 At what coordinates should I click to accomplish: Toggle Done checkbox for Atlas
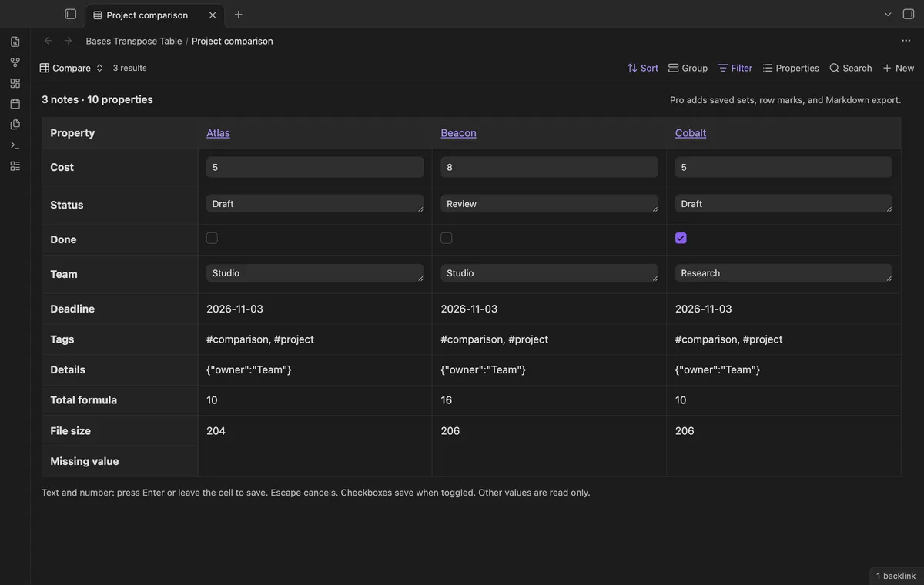(x=212, y=238)
